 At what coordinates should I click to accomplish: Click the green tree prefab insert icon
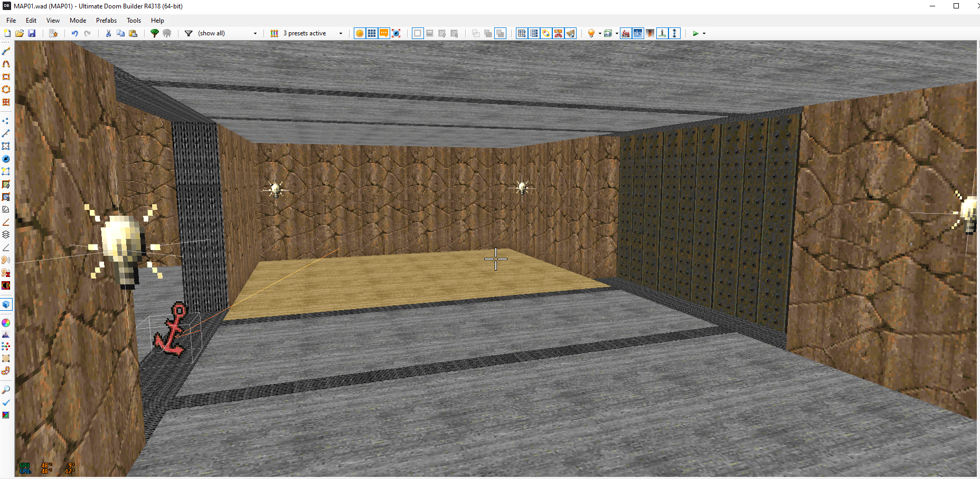tap(155, 33)
